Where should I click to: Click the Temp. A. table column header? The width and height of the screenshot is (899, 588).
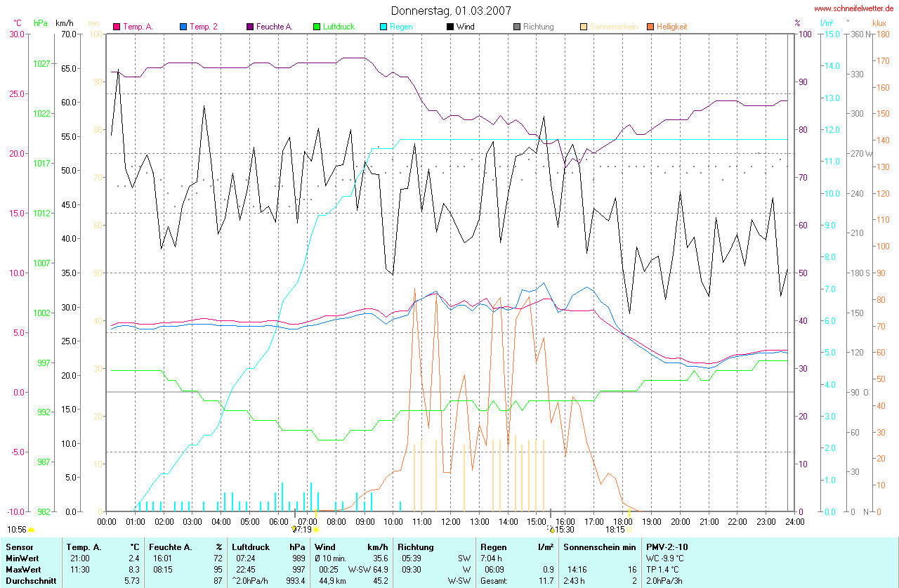click(84, 547)
